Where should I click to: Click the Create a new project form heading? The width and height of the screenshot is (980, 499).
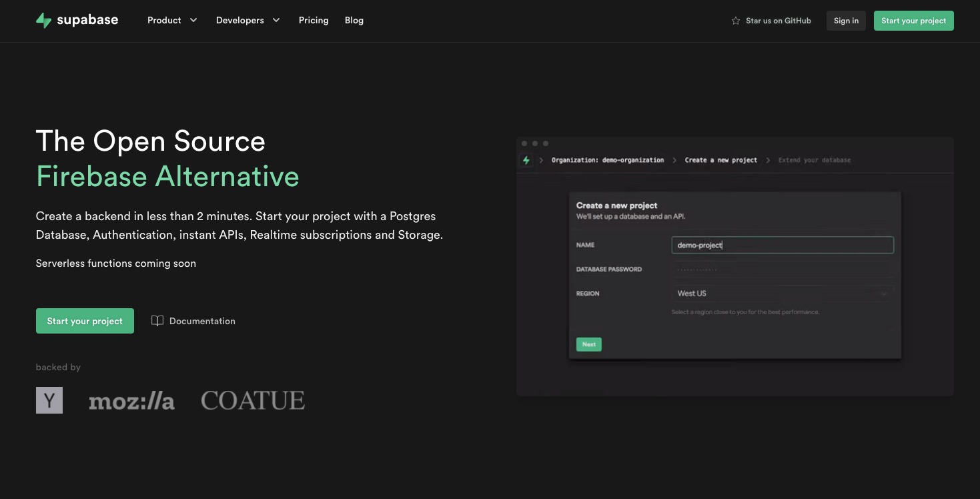point(617,205)
